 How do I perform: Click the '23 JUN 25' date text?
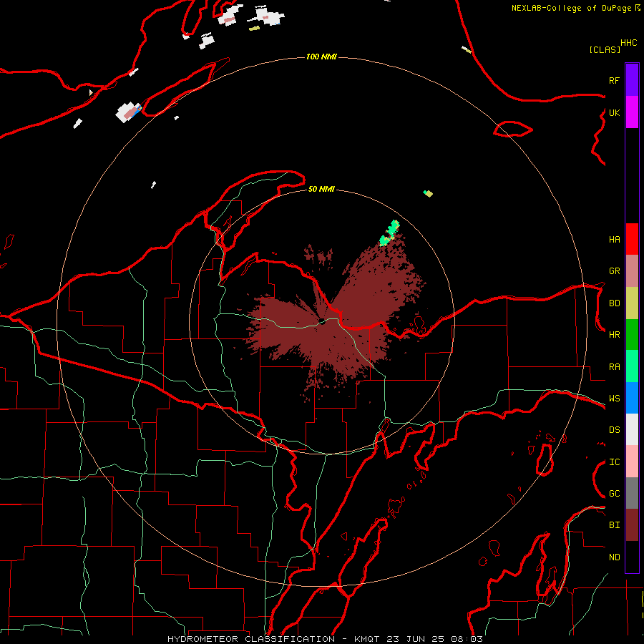click(x=416, y=639)
